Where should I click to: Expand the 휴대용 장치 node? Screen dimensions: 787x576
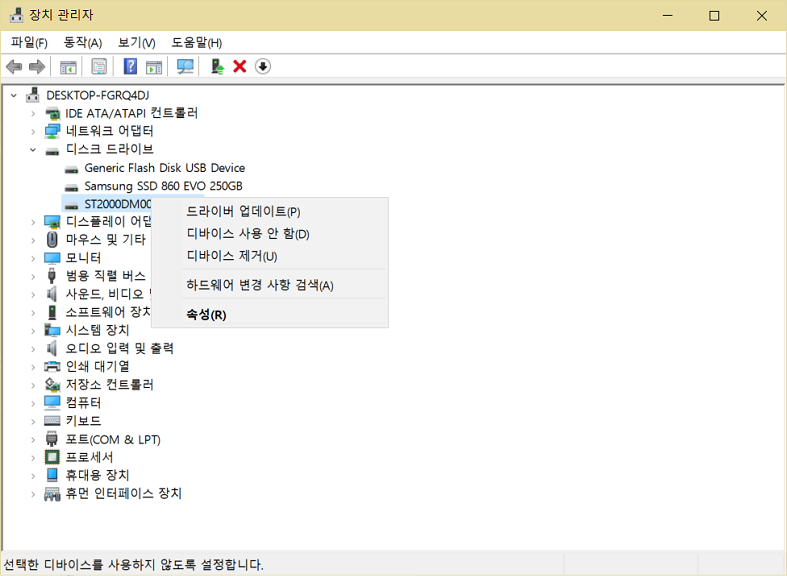tap(33, 476)
